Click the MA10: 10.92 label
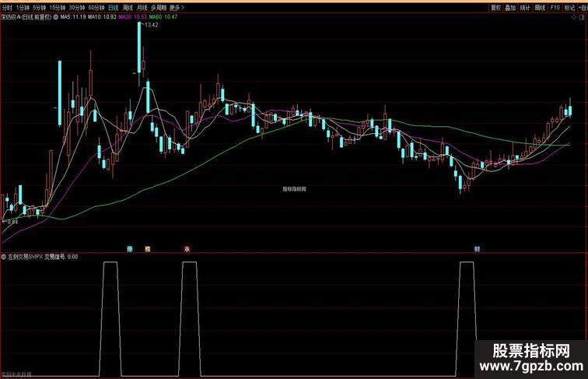Screen dimensions: 588x379 point(102,17)
